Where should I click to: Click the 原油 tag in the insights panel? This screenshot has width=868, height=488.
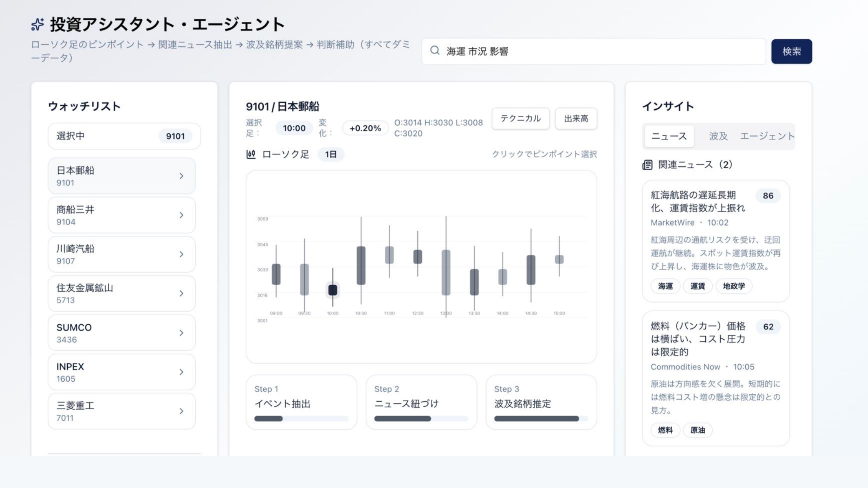click(697, 430)
